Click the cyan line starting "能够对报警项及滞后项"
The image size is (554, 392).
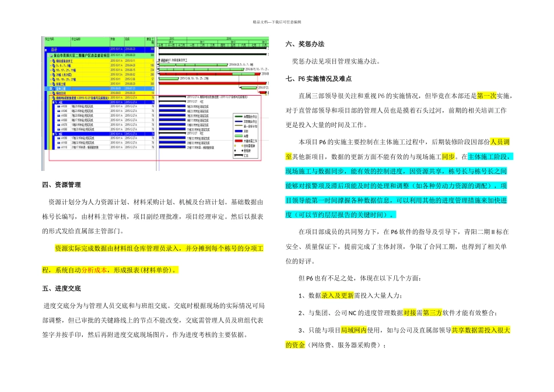pos(396,185)
